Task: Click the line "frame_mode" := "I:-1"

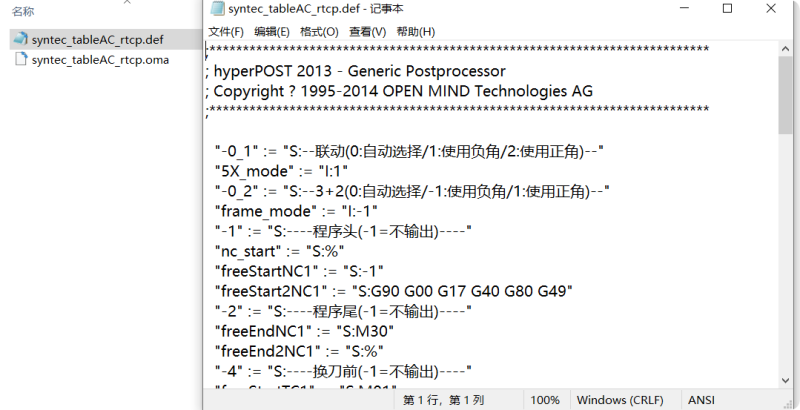Action: coord(296,211)
